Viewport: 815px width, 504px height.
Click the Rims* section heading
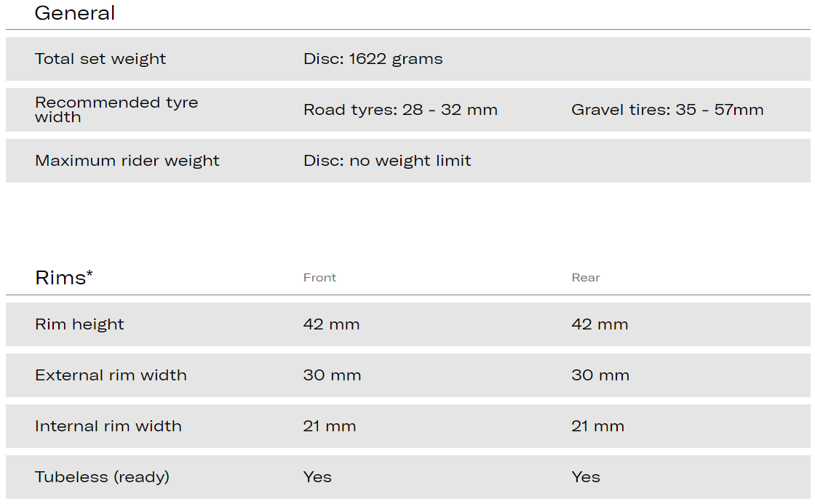[64, 277]
